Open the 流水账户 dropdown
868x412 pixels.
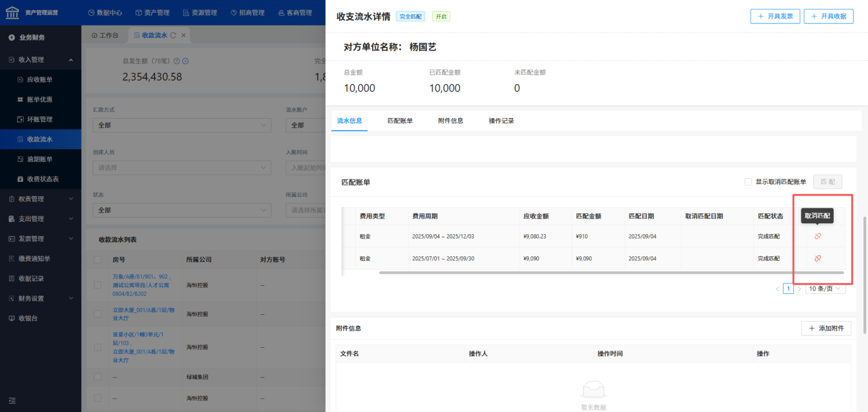point(306,125)
